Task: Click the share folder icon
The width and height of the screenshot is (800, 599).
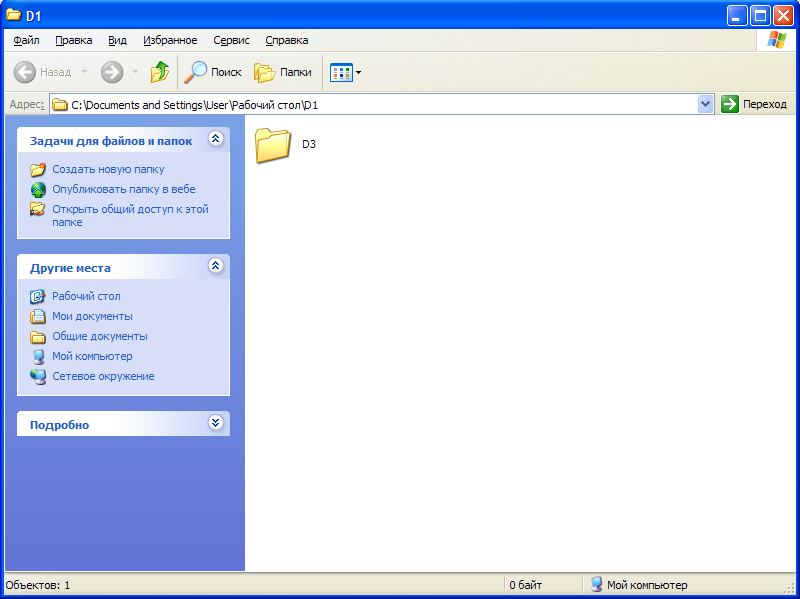Action: (x=38, y=209)
